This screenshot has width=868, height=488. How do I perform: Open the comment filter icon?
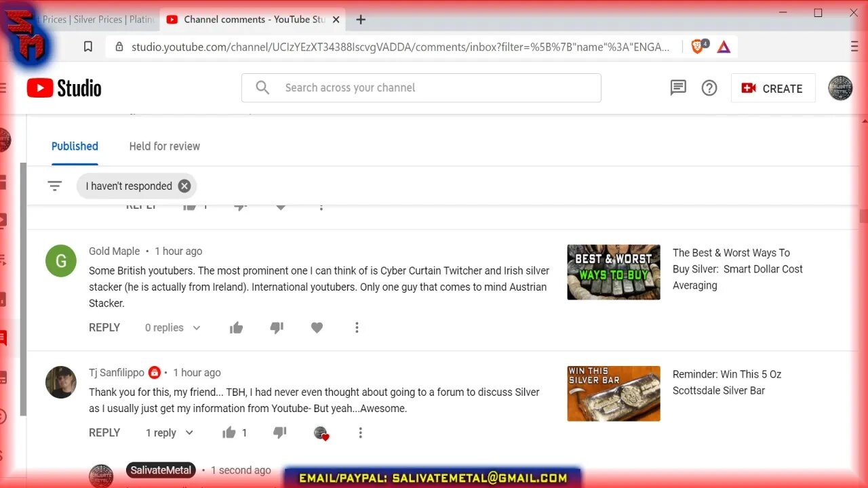[55, 186]
